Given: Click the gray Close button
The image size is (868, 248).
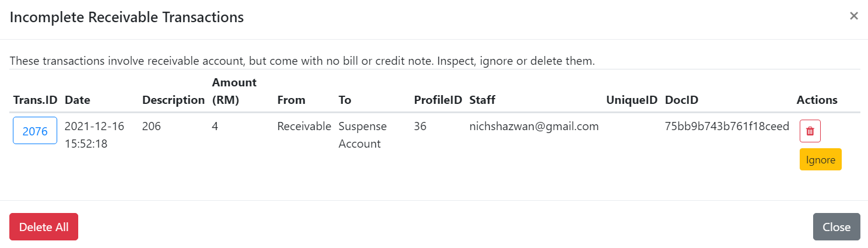Looking at the screenshot, I should coord(836,227).
